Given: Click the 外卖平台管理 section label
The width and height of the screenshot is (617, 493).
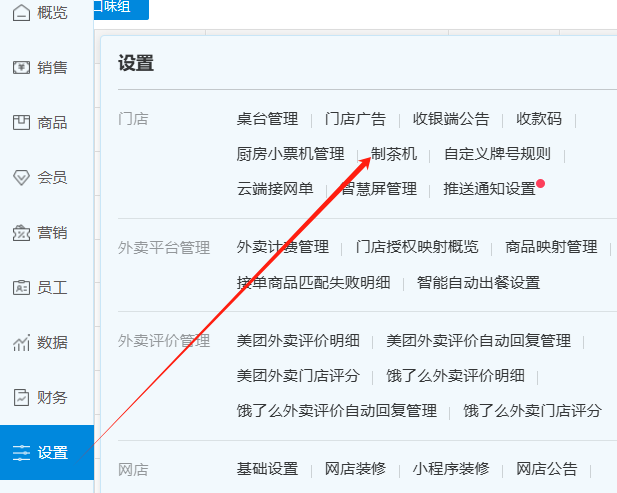Looking at the screenshot, I should point(164,248).
